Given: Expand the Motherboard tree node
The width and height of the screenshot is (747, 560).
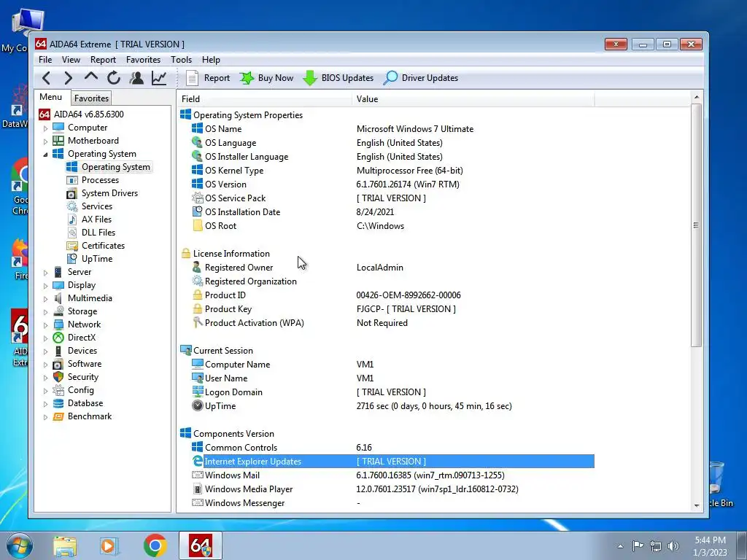Looking at the screenshot, I should point(45,141).
